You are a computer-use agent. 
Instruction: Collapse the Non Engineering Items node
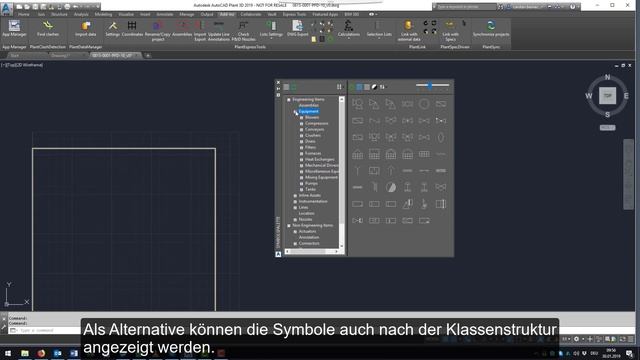(x=289, y=225)
